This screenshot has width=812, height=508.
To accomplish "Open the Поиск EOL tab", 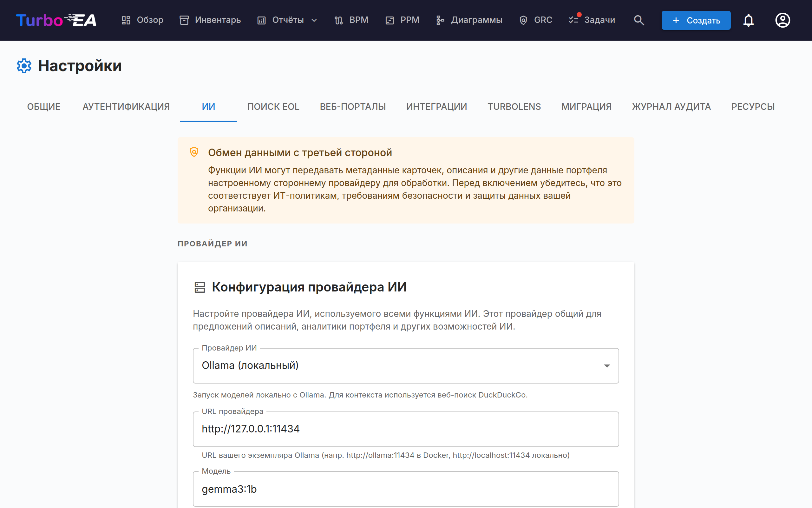I will tap(273, 107).
